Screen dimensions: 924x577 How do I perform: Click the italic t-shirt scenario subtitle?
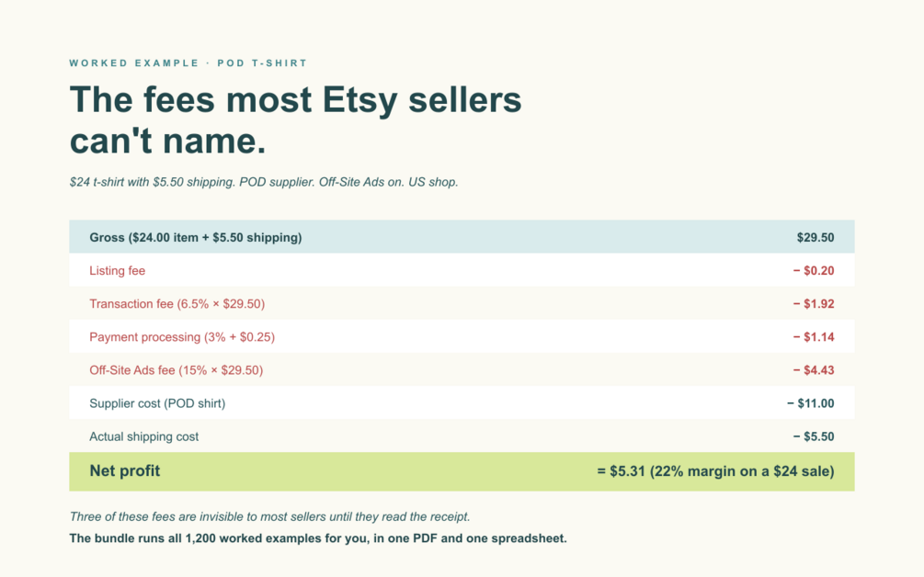click(264, 182)
